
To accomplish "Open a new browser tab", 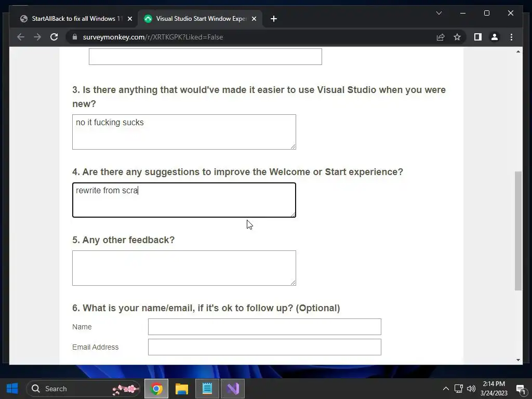I will coord(274,19).
